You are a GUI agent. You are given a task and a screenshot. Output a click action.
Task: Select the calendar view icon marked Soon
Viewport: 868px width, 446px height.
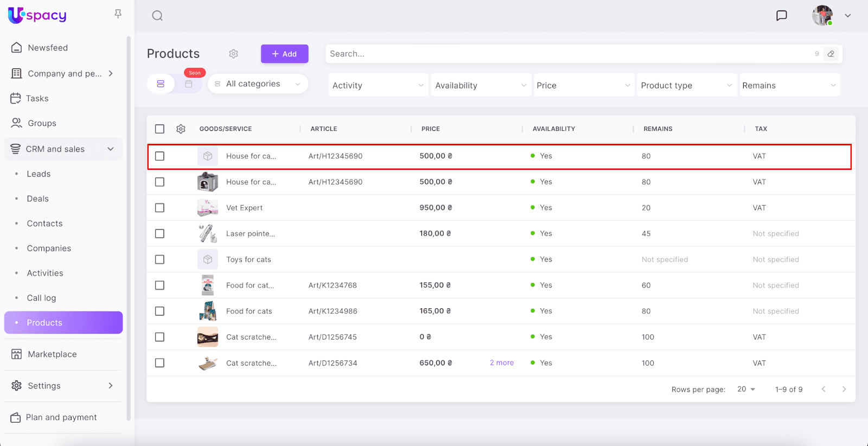[x=189, y=84]
